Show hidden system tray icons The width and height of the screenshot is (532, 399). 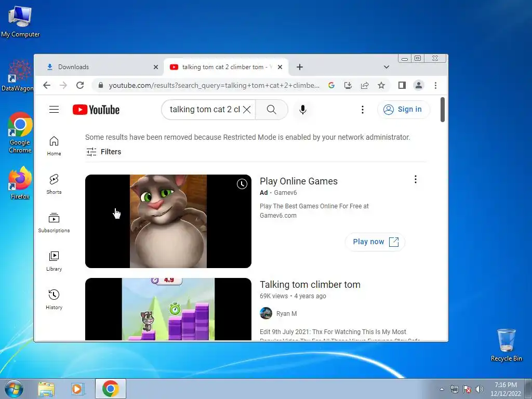[x=442, y=389]
